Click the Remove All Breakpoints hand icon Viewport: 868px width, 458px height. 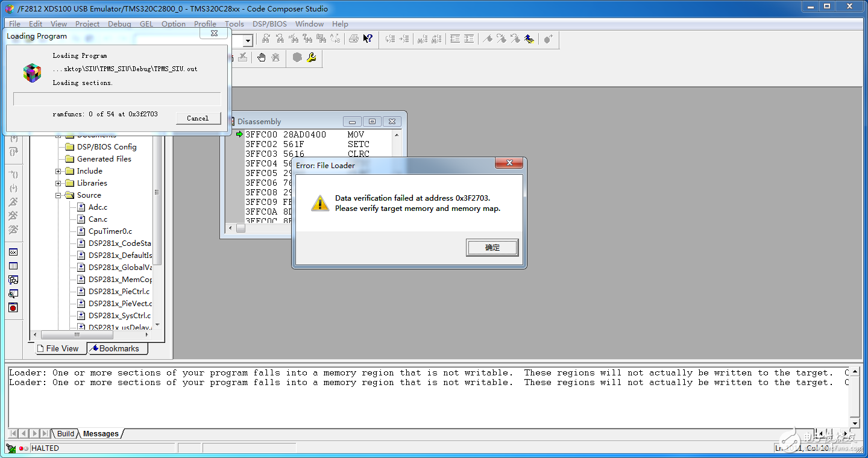tap(275, 57)
